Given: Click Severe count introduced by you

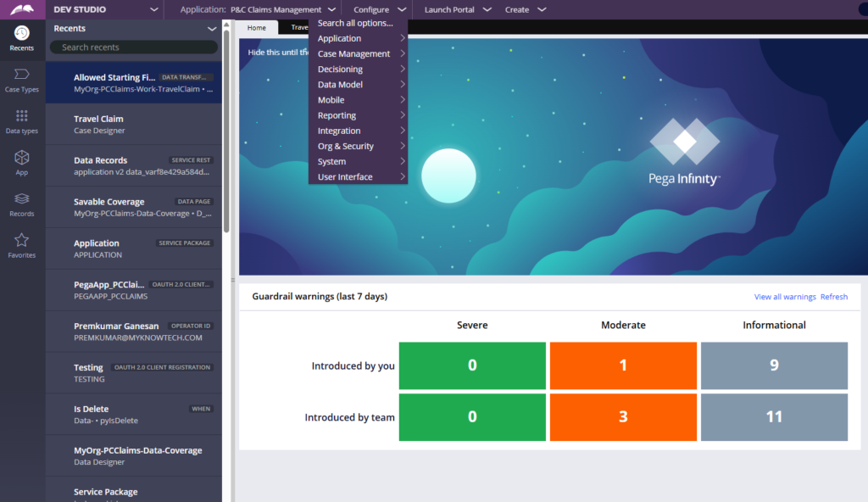Looking at the screenshot, I should tap(472, 365).
